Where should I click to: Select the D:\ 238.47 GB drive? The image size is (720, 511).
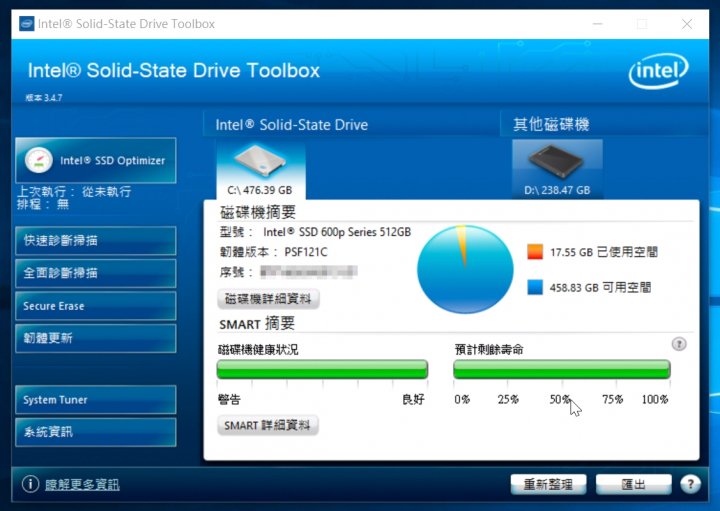point(557,169)
